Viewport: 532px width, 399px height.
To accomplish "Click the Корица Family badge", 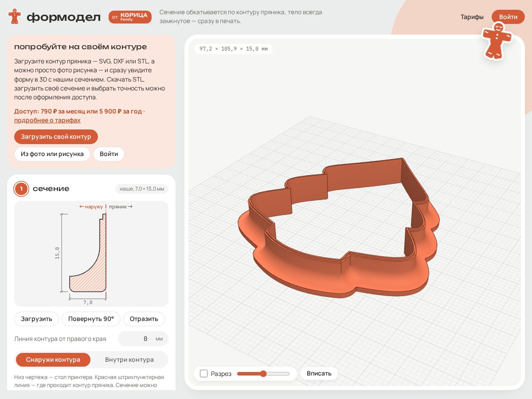I will pyautogui.click(x=130, y=17).
